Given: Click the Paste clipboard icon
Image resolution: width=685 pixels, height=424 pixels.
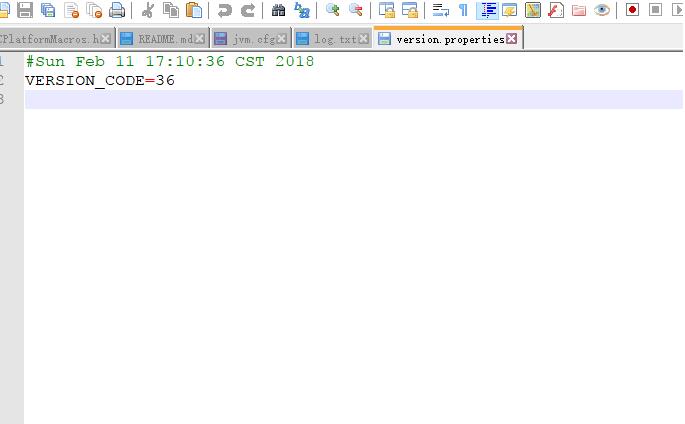Looking at the screenshot, I should coord(194,11).
